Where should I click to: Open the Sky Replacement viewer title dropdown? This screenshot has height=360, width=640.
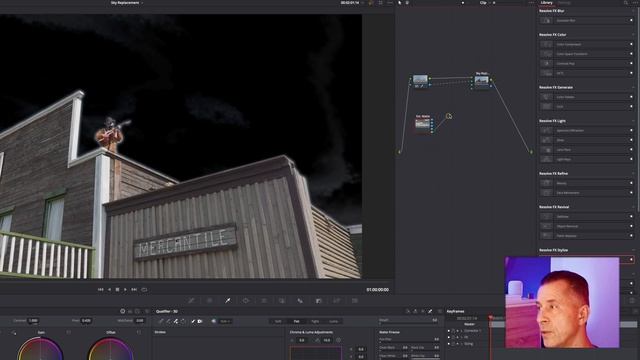[x=127, y=3]
